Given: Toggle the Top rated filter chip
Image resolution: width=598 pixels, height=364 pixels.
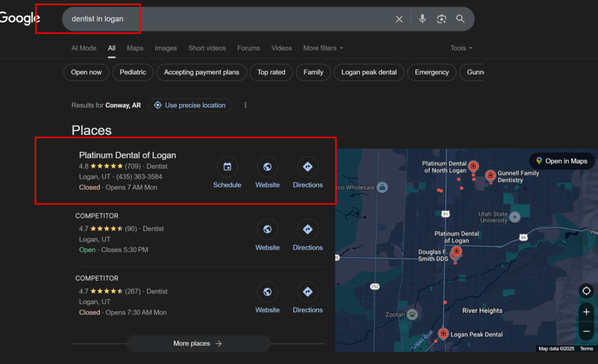Looking at the screenshot, I should [x=271, y=72].
